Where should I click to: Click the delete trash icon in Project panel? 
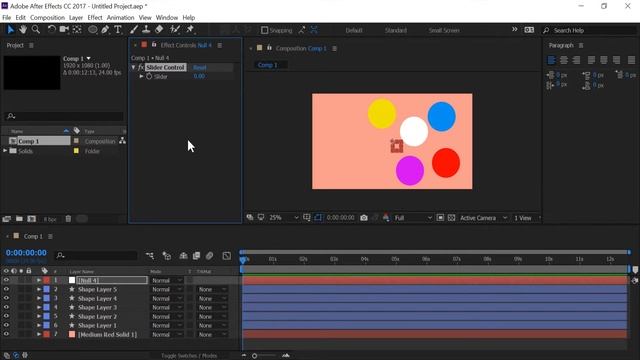point(68,219)
